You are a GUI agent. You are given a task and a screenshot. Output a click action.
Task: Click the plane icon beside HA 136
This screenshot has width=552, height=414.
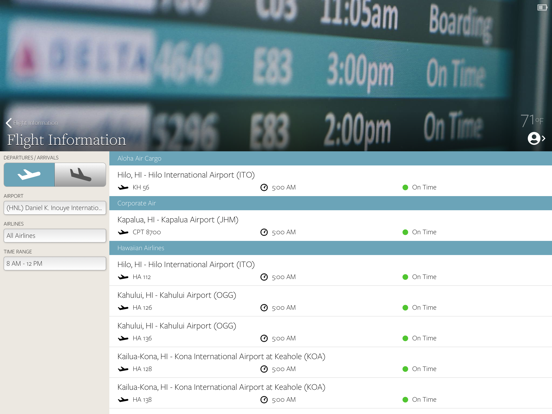[123, 338]
